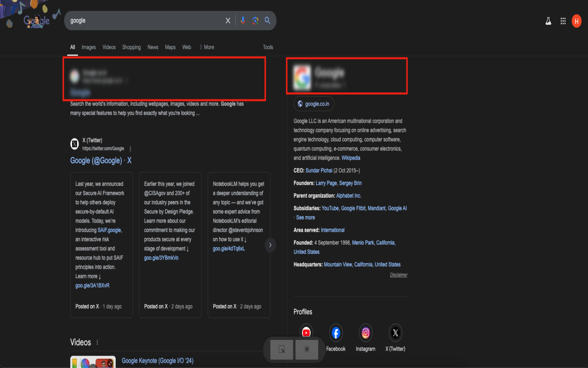Click the region-select screenshot tool icon
The image size is (588, 368).
pos(281,350)
